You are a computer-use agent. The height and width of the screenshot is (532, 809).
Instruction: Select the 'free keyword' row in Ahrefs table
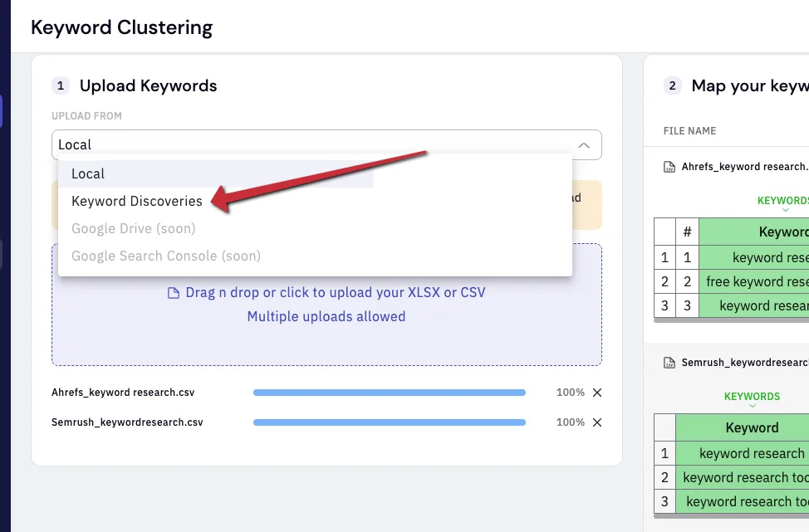point(732,282)
